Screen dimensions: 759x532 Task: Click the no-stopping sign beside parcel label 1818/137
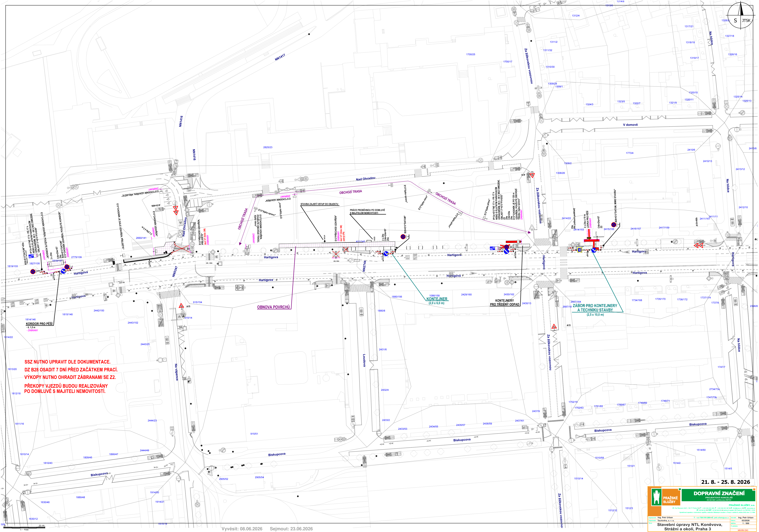pyautogui.click(x=67, y=267)
